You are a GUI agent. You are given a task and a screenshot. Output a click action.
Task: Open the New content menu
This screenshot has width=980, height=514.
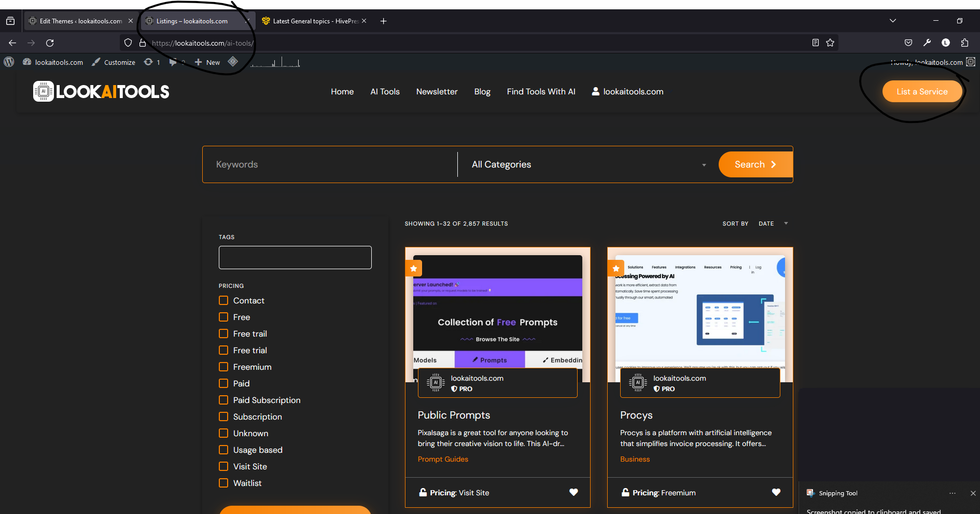(x=207, y=62)
